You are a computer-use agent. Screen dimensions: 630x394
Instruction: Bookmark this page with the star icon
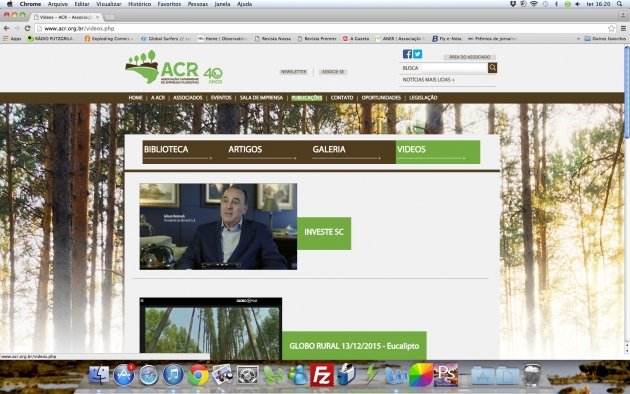(x=612, y=29)
